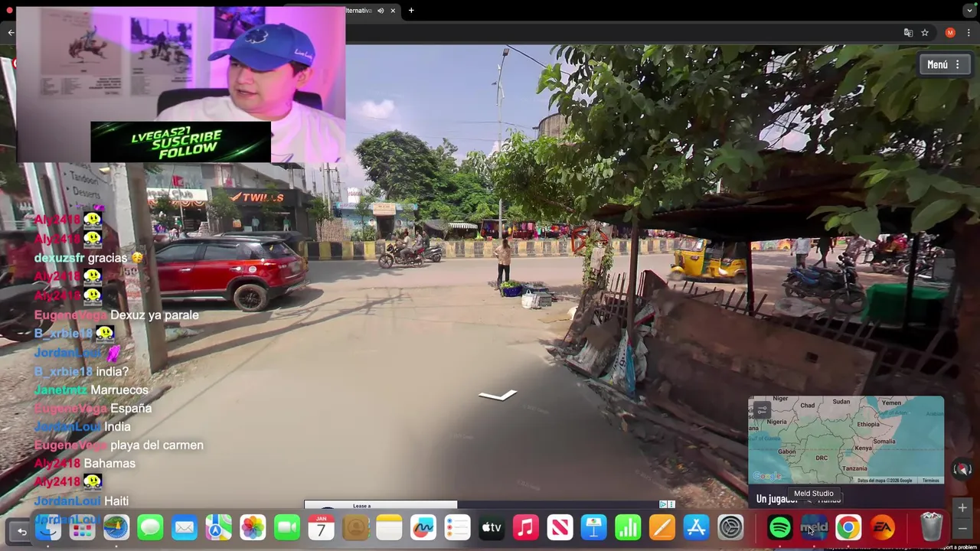The image size is (980, 551).
Task: Open a new Chrome tab
Action: click(x=411, y=11)
